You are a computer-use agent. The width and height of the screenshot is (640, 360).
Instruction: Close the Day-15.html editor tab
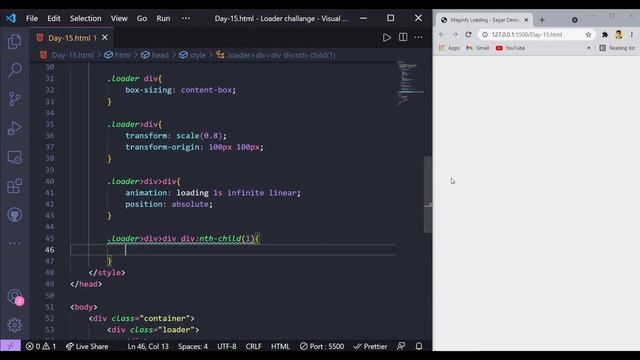(x=105, y=38)
